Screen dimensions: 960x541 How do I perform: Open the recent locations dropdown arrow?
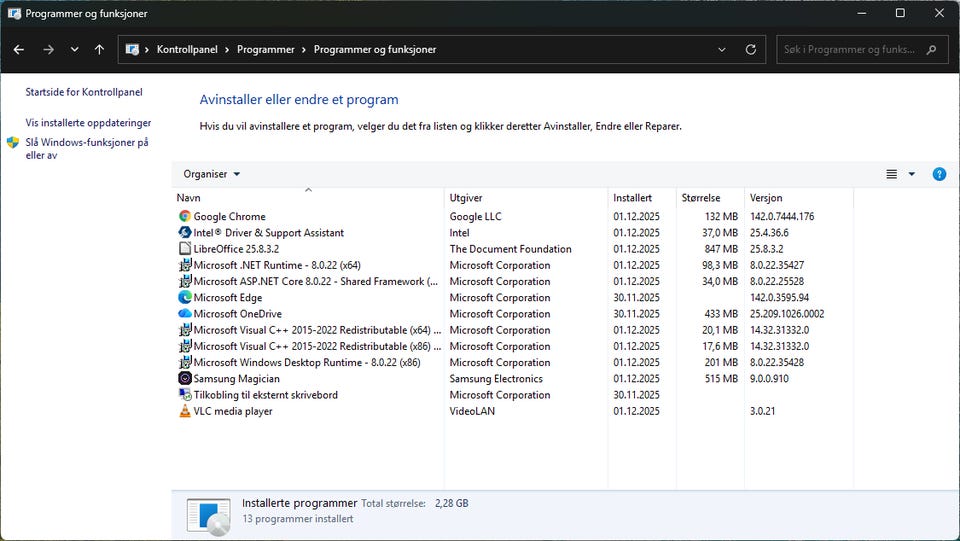tap(74, 50)
